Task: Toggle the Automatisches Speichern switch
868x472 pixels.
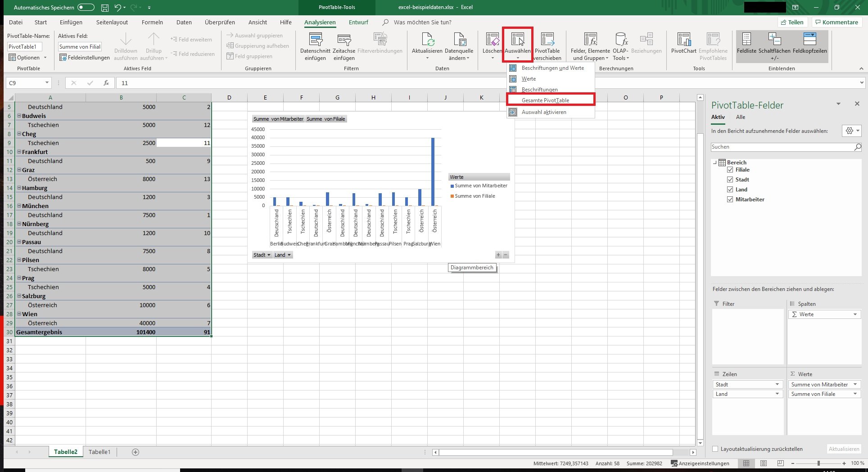Action: 86,8
